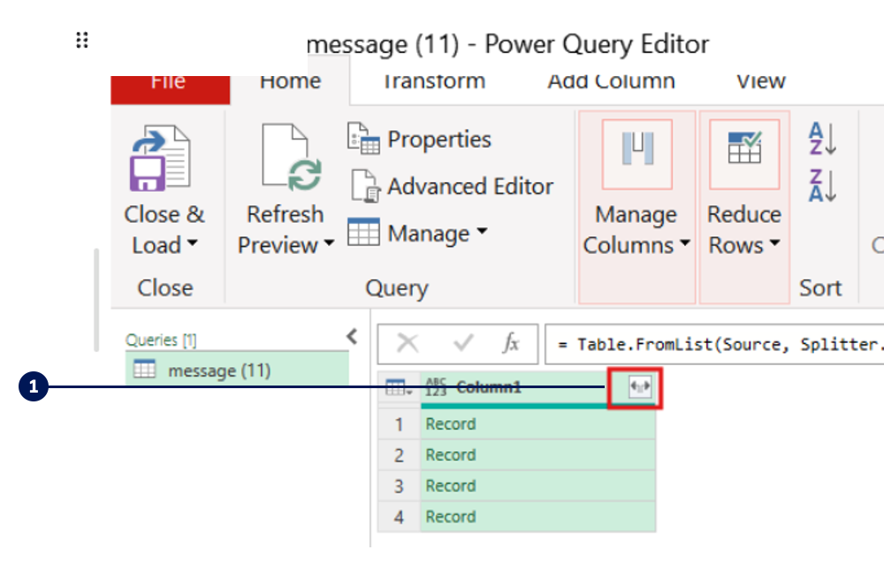The width and height of the screenshot is (884, 588).
Task: Click the Record value in row 1
Action: point(451,424)
